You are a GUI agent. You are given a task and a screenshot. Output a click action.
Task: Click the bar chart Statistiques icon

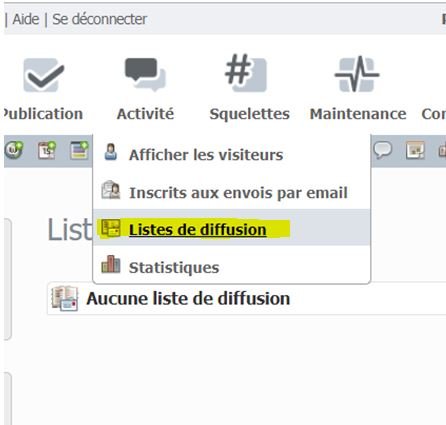coord(111,264)
